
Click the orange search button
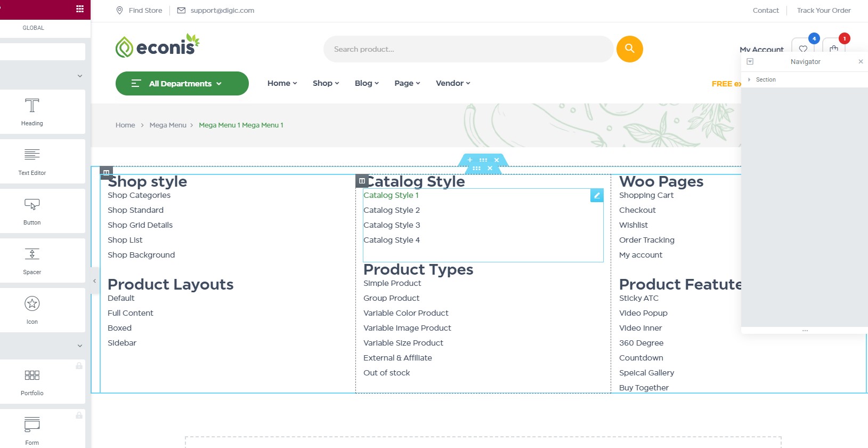[x=629, y=49]
